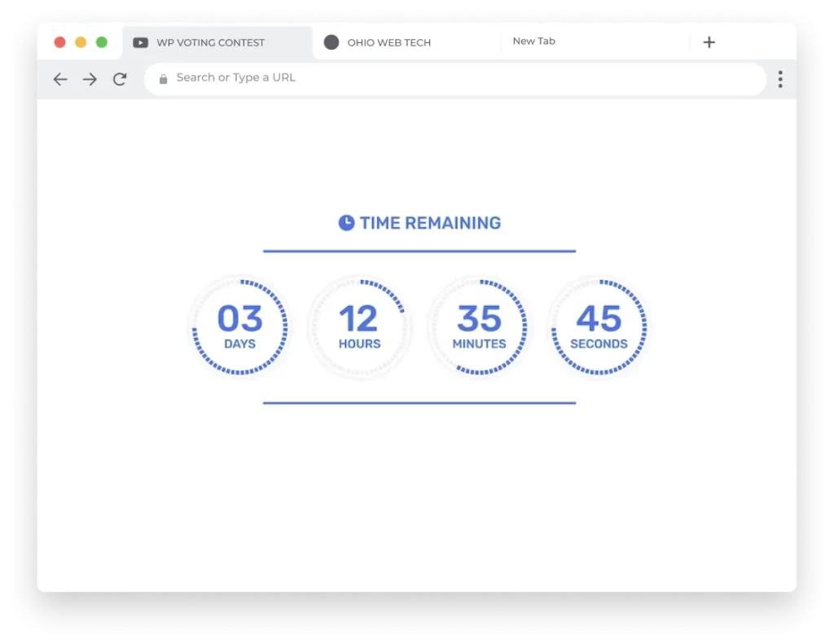Image resolution: width=834 pixels, height=644 pixels.
Task: Go forward with the right arrow button
Action: coord(90,79)
